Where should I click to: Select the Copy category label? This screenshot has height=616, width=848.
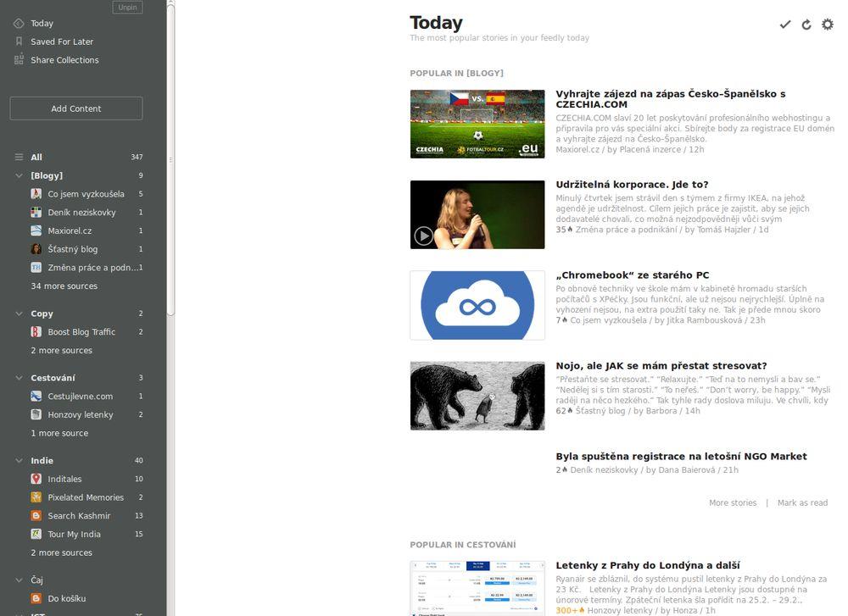(42, 314)
